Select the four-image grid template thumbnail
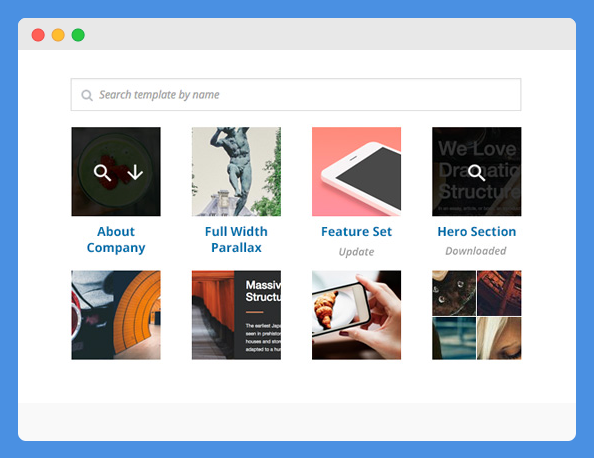 point(477,315)
